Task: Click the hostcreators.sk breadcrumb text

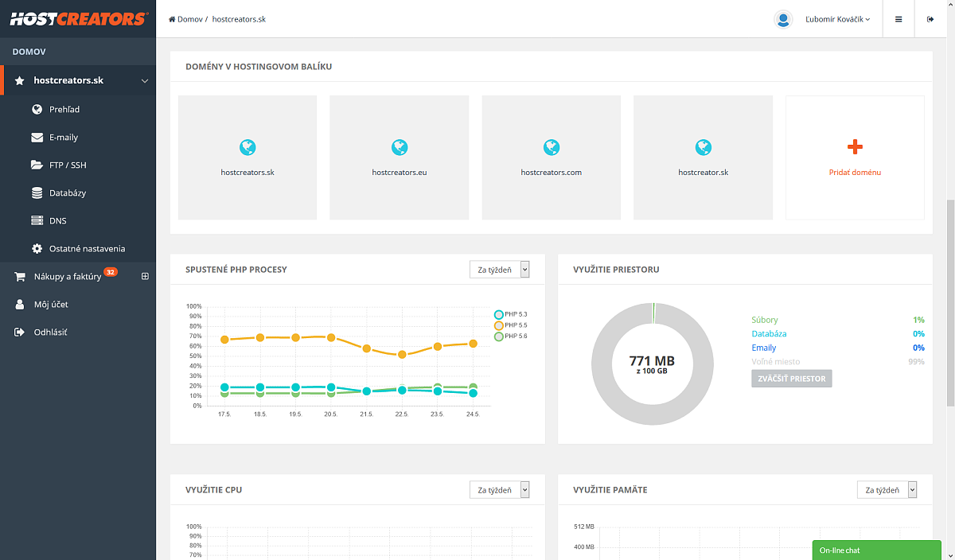Action: tap(239, 19)
